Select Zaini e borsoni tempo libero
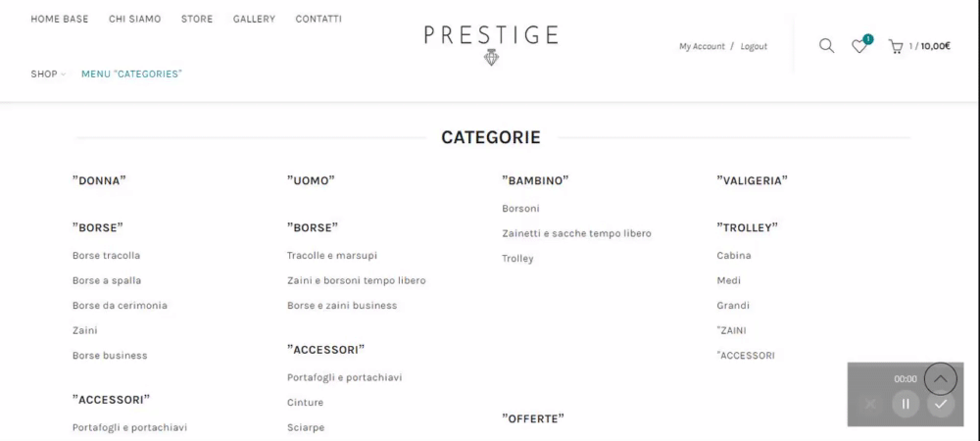Screen dimensions: 980x441 click(356, 280)
